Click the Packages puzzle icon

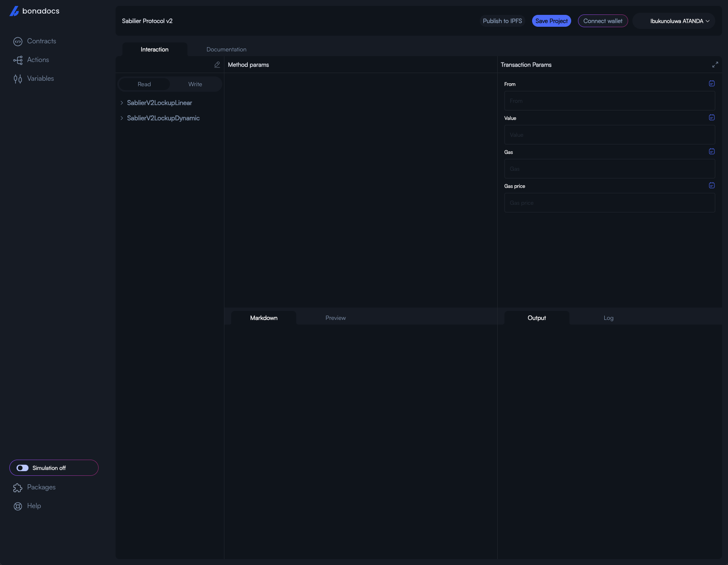[18, 488]
